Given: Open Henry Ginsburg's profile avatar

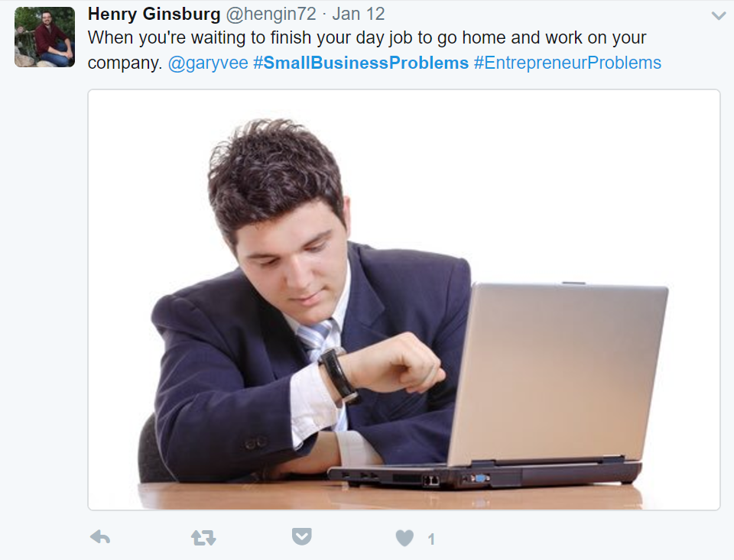Looking at the screenshot, I should [44, 37].
